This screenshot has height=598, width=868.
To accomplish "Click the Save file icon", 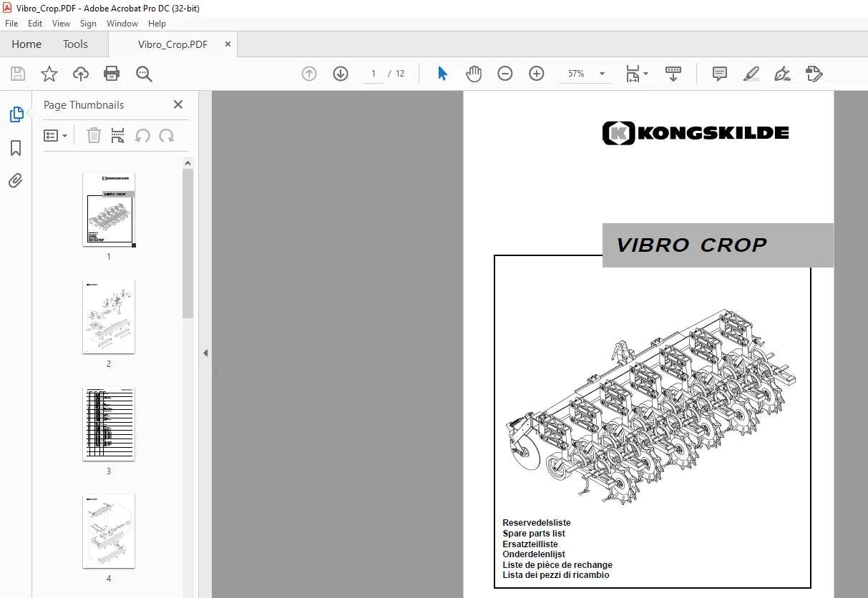I will click(x=18, y=74).
